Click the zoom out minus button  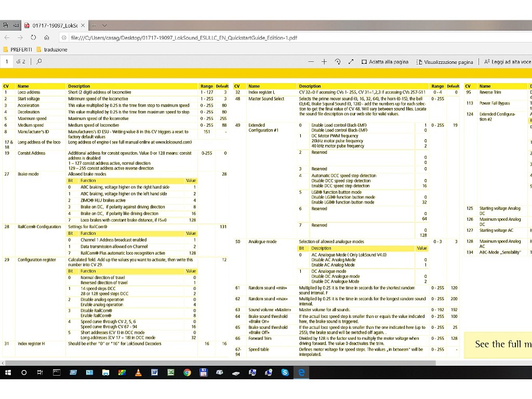coord(311,62)
